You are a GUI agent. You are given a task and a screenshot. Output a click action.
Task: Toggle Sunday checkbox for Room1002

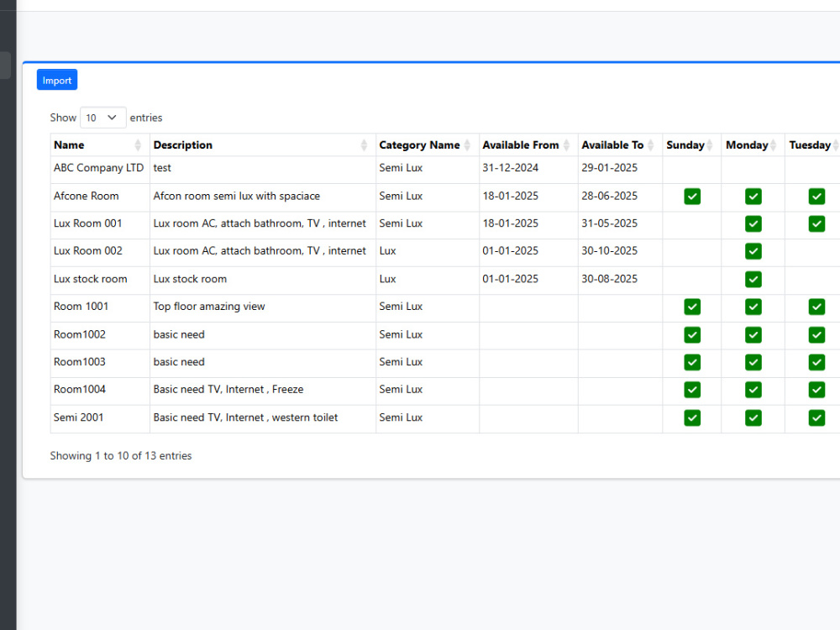[692, 335]
